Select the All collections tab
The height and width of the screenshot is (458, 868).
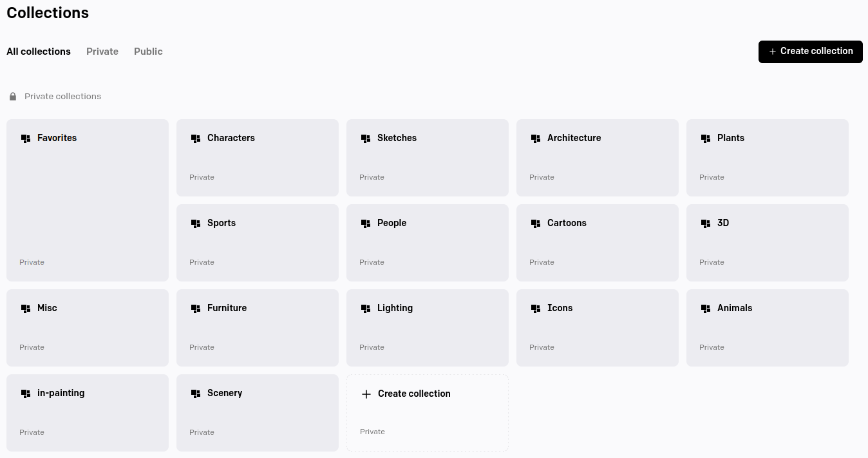coord(39,52)
